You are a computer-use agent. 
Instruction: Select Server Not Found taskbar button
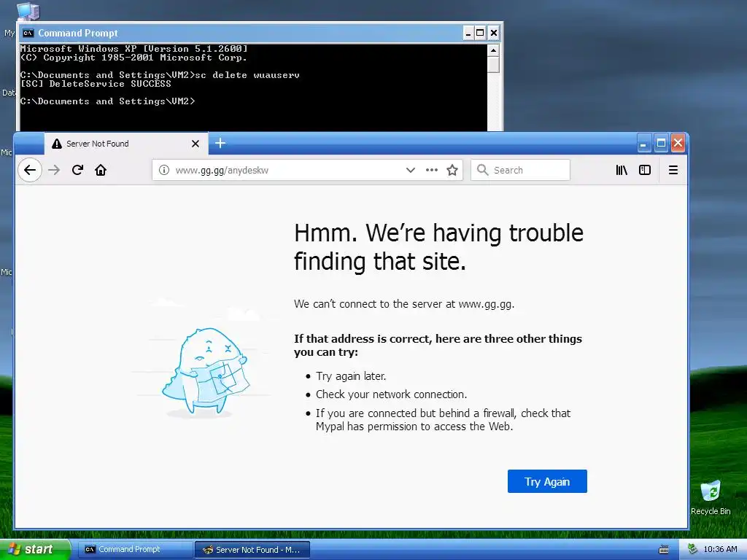click(x=252, y=550)
